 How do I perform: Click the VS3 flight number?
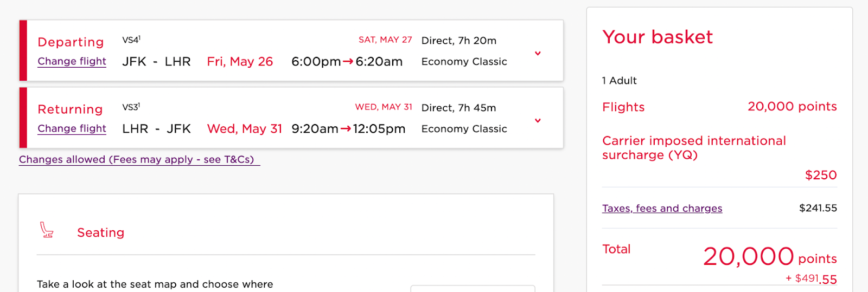point(131,107)
